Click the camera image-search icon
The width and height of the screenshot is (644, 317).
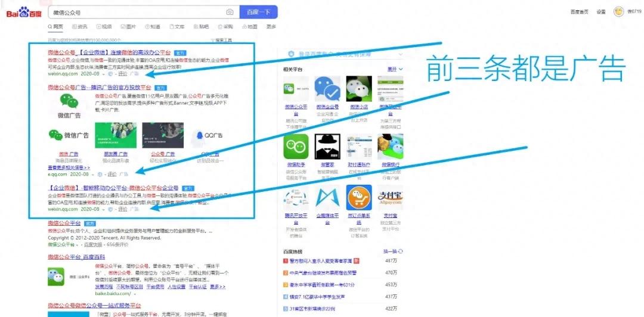pyautogui.click(x=230, y=13)
